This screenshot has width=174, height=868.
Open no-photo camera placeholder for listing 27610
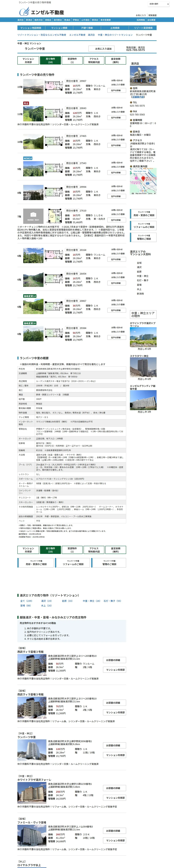coord(33,216)
